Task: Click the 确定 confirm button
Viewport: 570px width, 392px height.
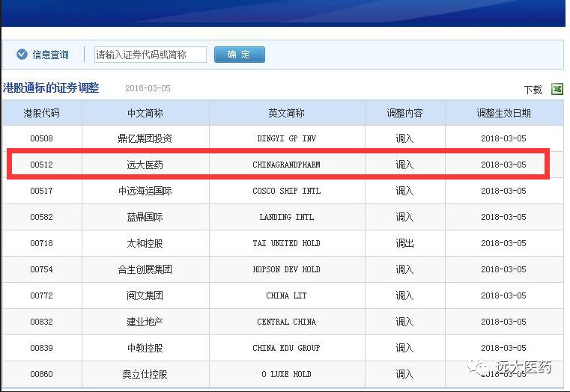Action: pyautogui.click(x=239, y=55)
